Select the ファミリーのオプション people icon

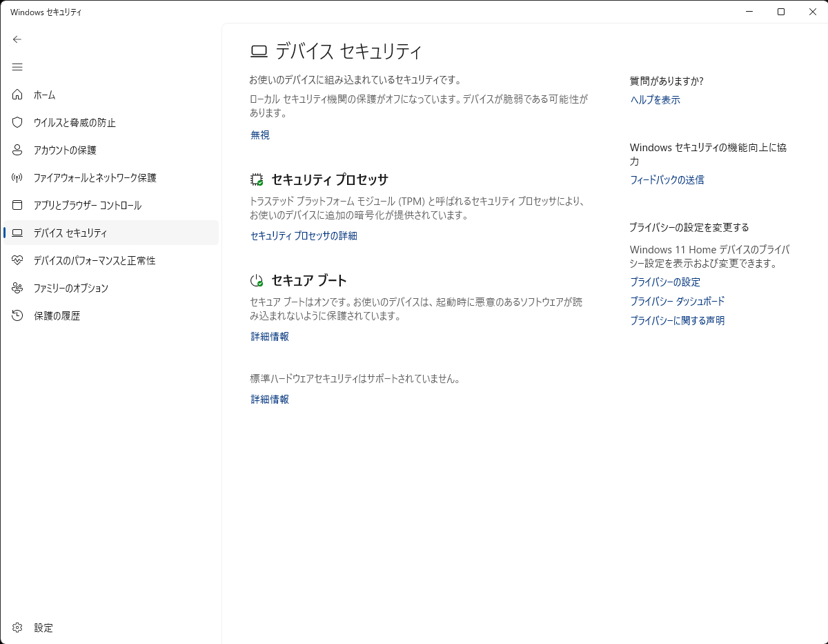[17, 288]
